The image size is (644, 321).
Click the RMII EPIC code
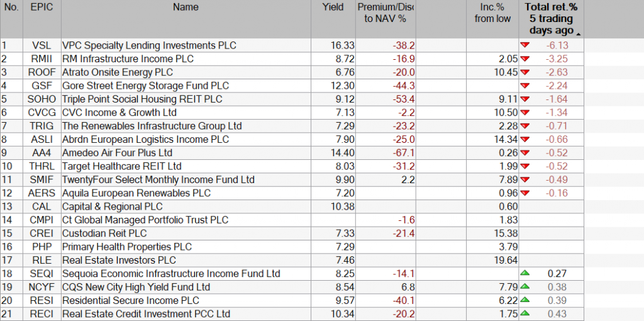click(42, 59)
